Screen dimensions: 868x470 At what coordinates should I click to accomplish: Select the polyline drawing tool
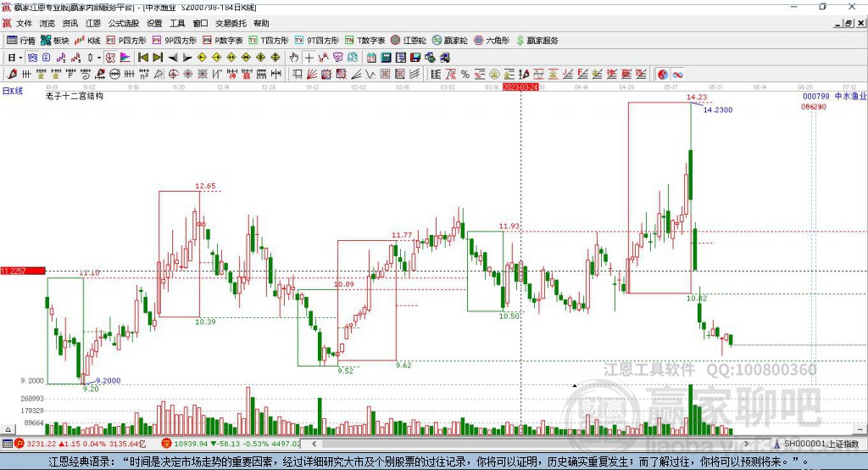323,58
